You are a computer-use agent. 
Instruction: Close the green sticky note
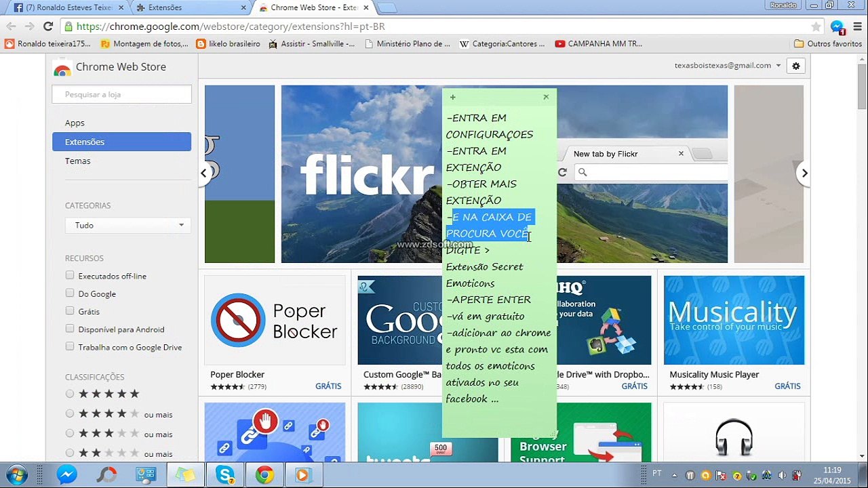pos(546,97)
